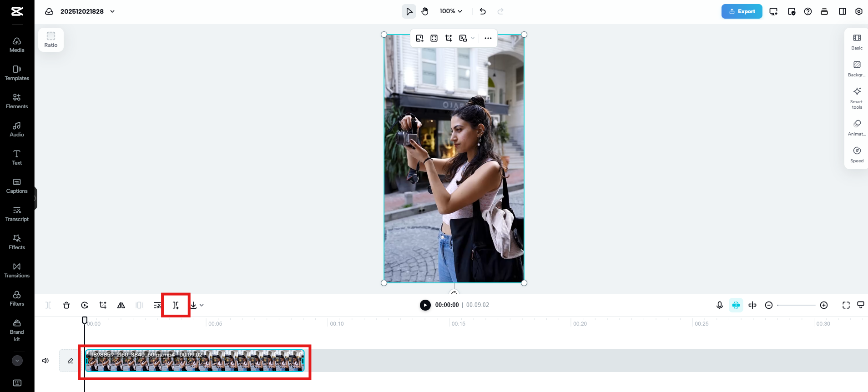This screenshot has width=868, height=392.
Task: Undo the last action
Action: (x=483, y=11)
